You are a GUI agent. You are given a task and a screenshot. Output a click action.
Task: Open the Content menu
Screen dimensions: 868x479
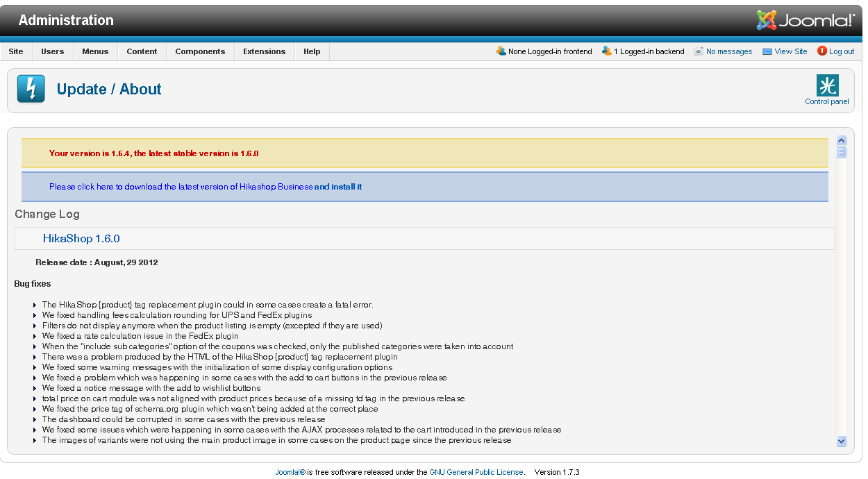pyautogui.click(x=142, y=51)
